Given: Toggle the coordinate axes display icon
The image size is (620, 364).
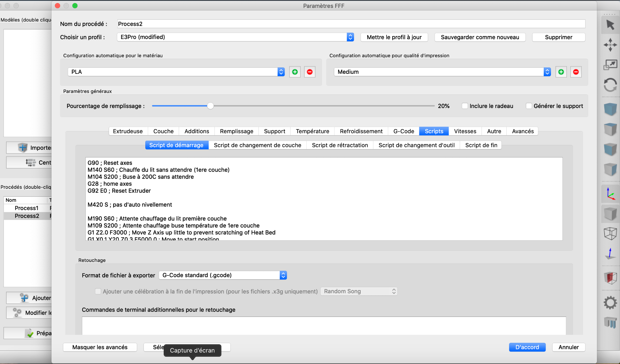Looking at the screenshot, I should click(610, 194).
